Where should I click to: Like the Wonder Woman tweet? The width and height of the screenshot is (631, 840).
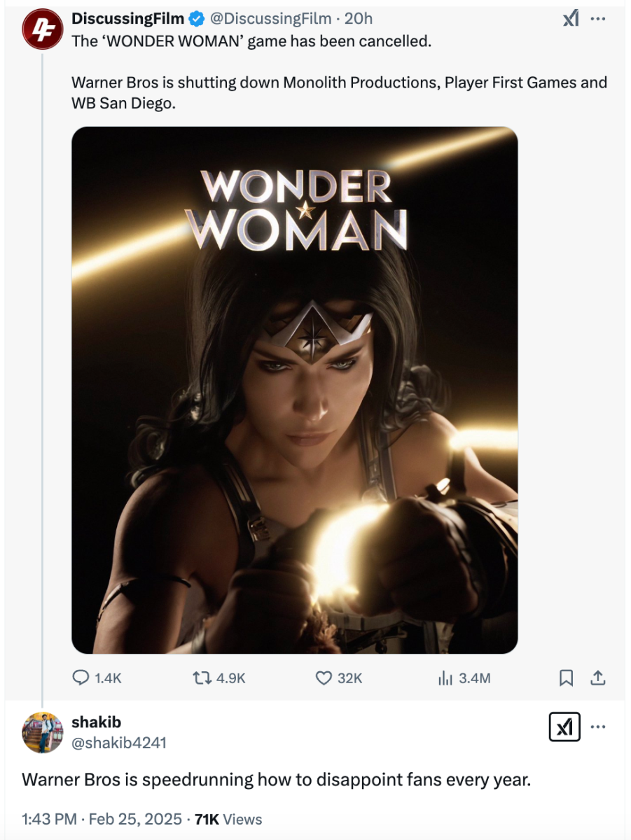(324, 678)
